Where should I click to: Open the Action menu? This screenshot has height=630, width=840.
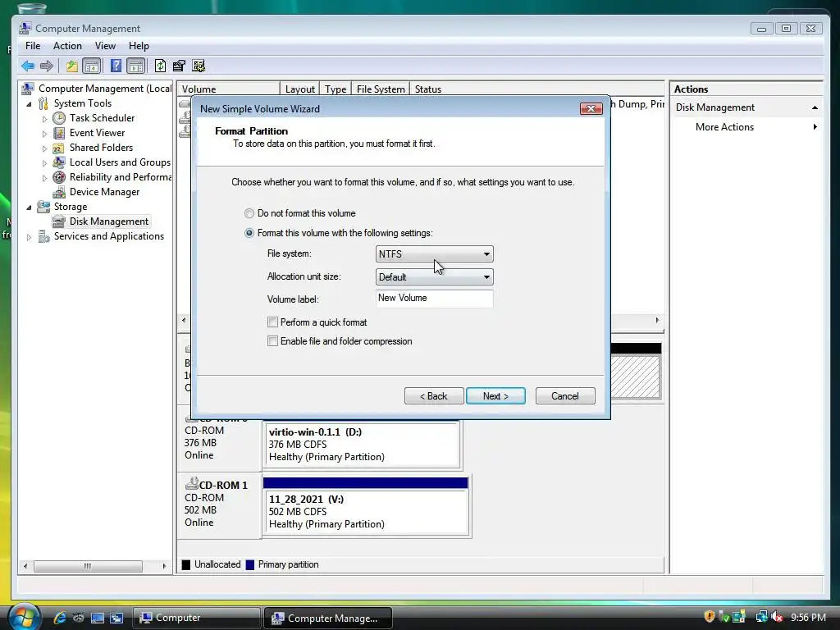point(67,46)
